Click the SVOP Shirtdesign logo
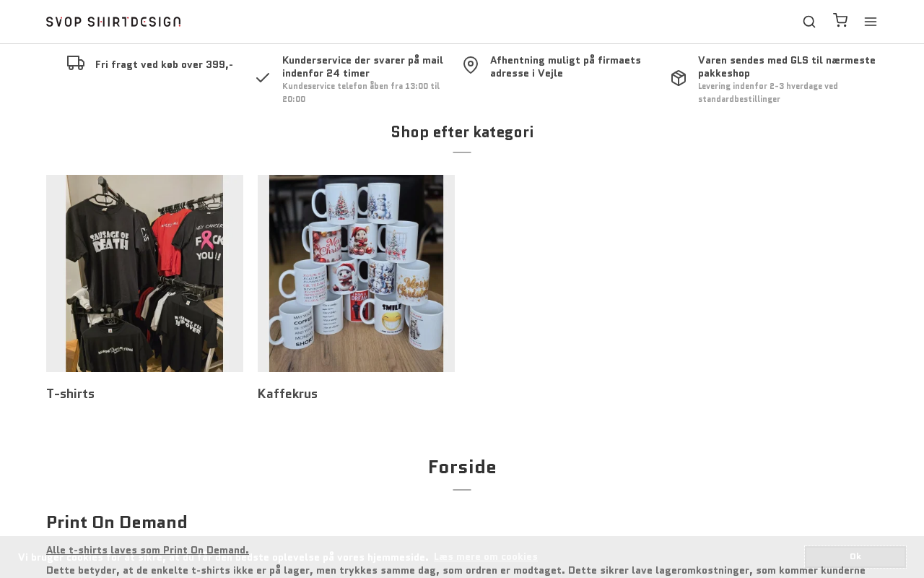Image resolution: width=924 pixels, height=578 pixels. pos(113,22)
